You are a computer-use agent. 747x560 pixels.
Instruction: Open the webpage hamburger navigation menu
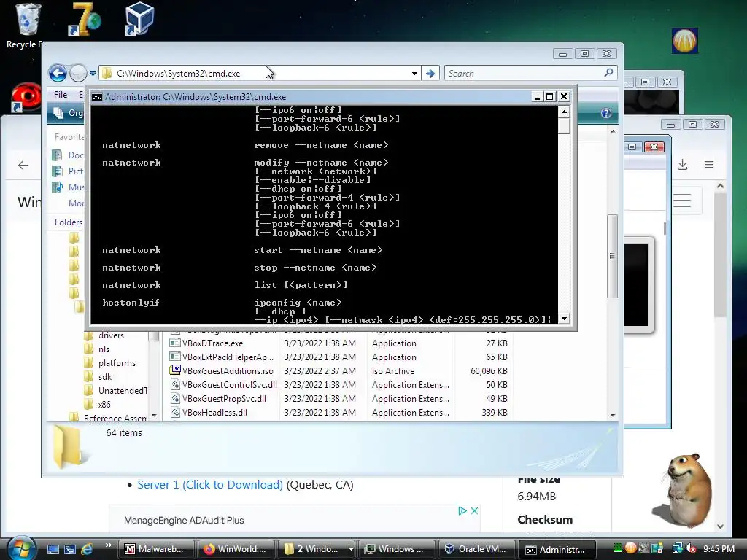click(x=682, y=201)
